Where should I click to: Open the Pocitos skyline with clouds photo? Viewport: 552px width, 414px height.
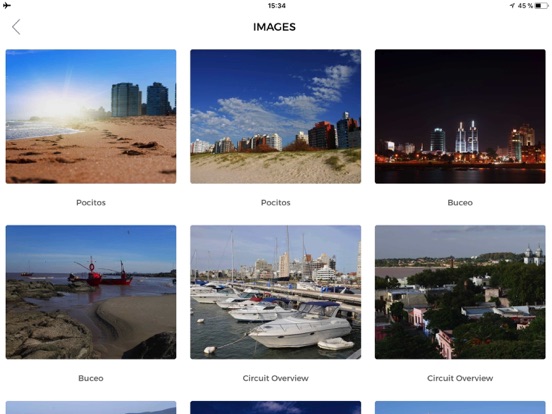(x=275, y=117)
